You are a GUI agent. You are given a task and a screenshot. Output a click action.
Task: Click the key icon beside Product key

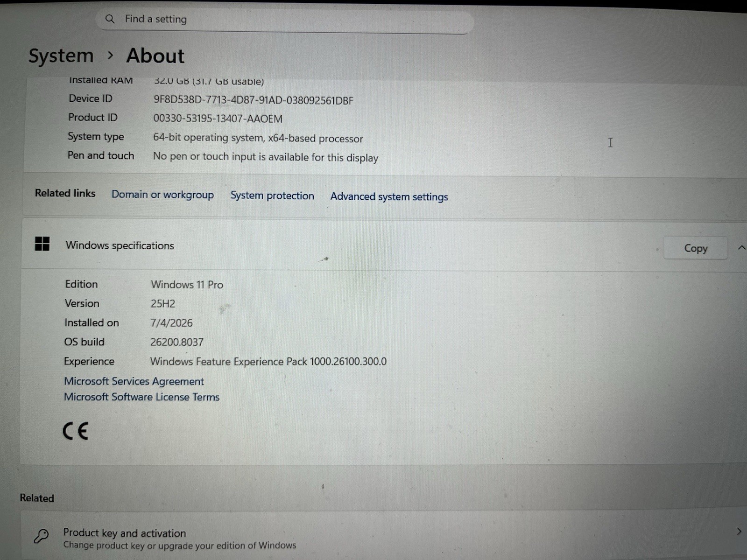click(x=41, y=536)
